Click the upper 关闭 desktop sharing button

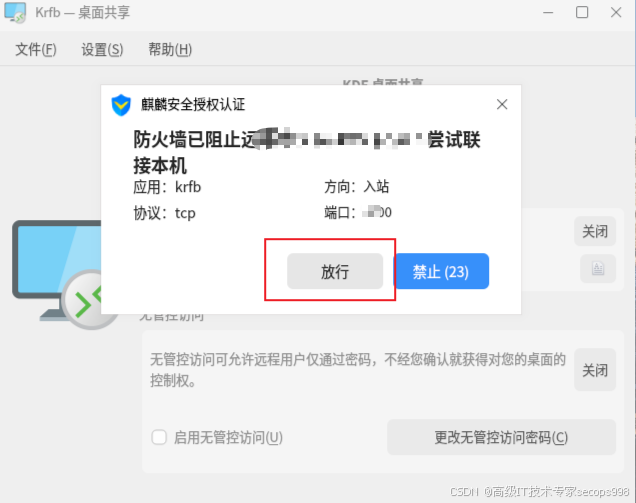pyautogui.click(x=595, y=231)
